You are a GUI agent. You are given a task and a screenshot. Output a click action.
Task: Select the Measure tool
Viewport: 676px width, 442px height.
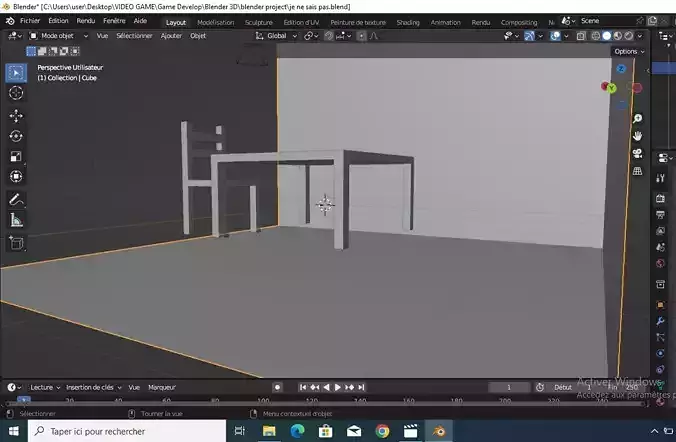pyautogui.click(x=16, y=220)
